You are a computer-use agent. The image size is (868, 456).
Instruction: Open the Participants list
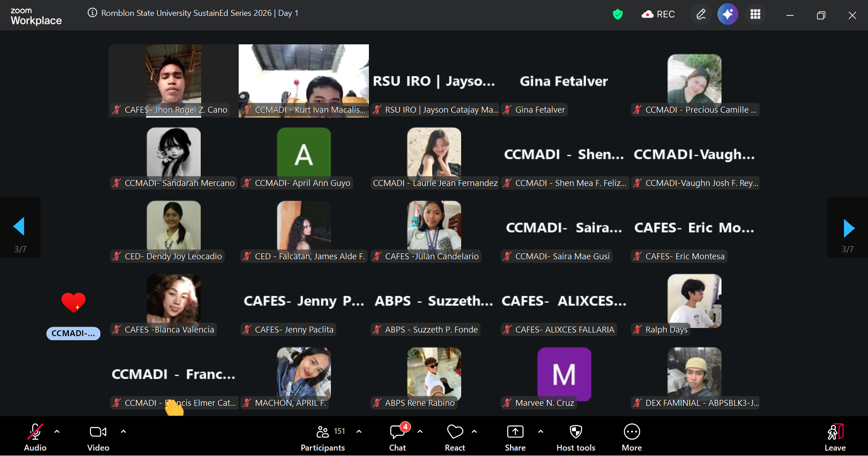[x=323, y=437]
